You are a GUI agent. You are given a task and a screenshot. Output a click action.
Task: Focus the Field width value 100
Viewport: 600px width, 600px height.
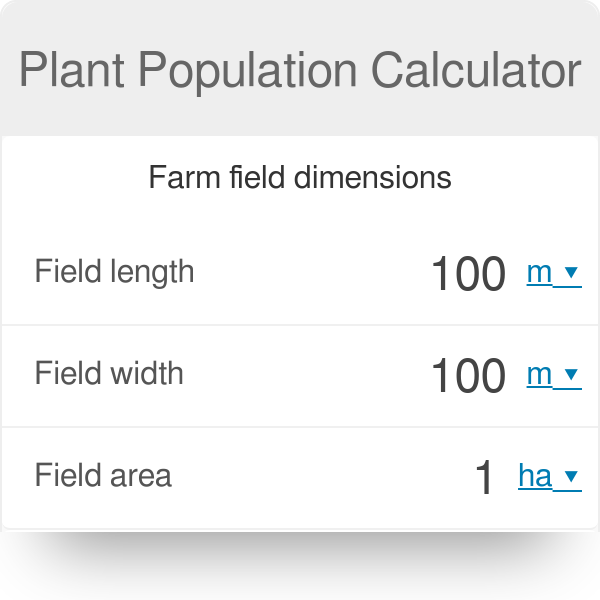(x=468, y=375)
